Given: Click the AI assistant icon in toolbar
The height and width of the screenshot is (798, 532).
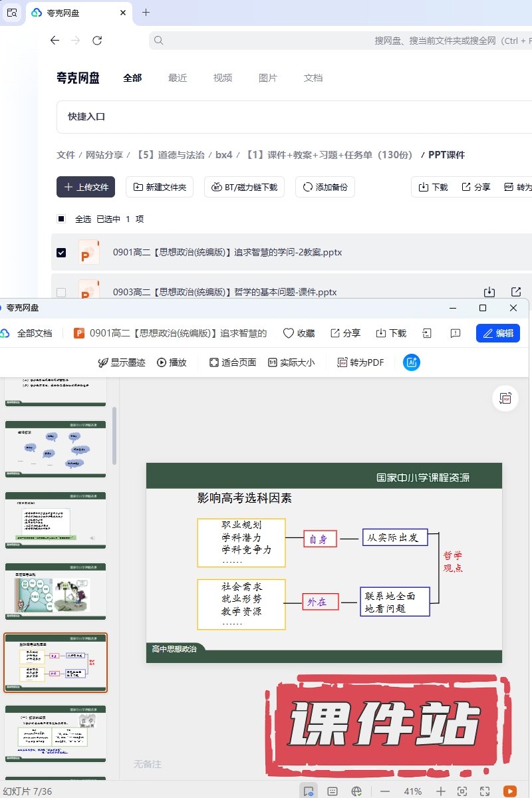Looking at the screenshot, I should (412, 362).
